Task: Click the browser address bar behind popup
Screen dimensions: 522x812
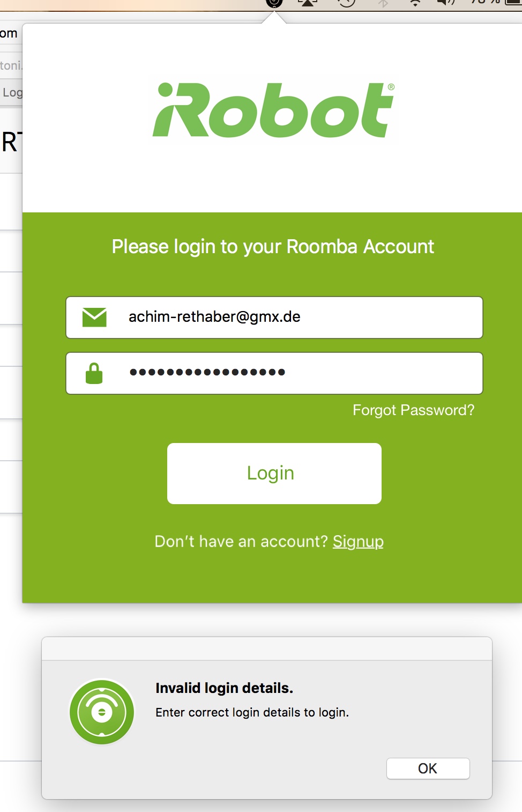Action: point(11,65)
